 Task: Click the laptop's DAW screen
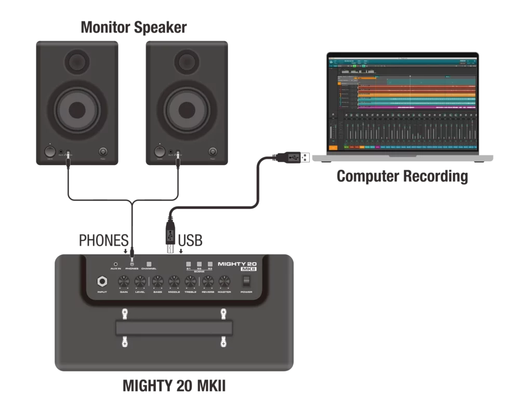point(403,103)
